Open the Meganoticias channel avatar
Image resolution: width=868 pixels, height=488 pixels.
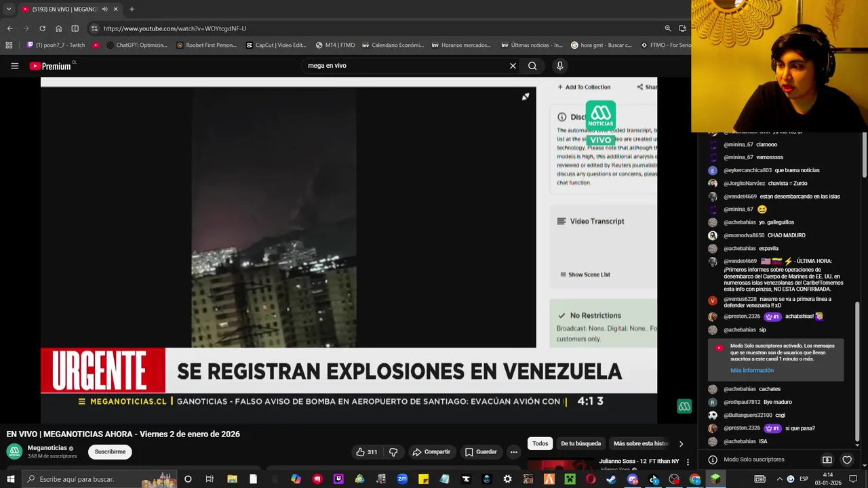click(x=14, y=451)
